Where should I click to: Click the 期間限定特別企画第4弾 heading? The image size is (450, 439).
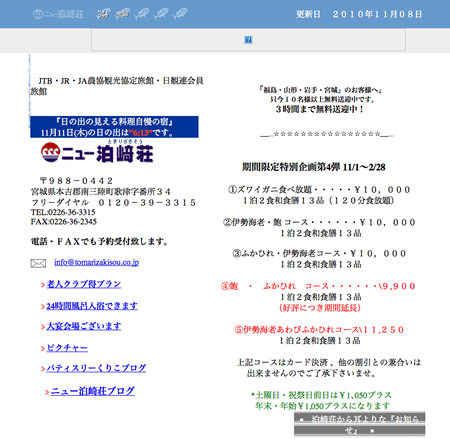(314, 167)
